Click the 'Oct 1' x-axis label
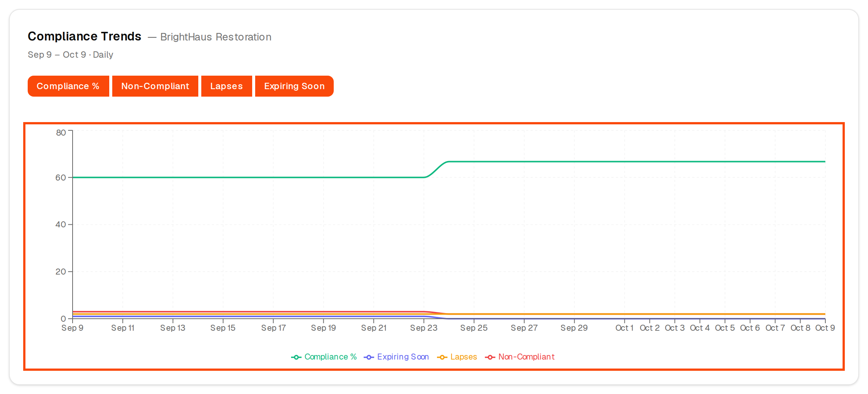868x394 pixels. (624, 328)
